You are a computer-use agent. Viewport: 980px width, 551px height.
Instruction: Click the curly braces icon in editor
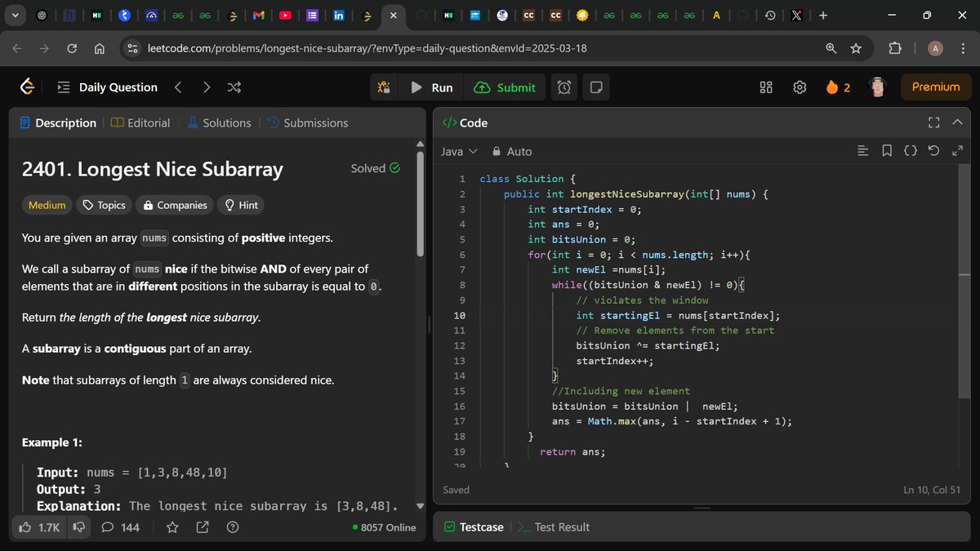click(x=911, y=151)
